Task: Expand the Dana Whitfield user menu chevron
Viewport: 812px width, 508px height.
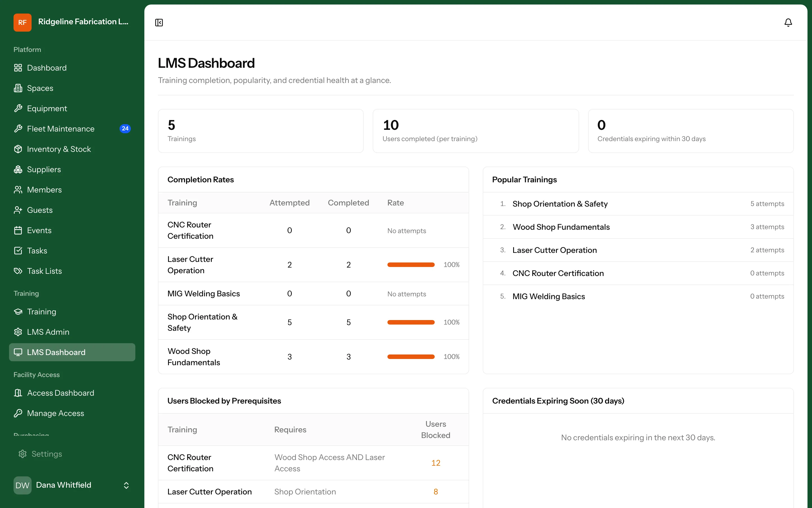Action: pyautogui.click(x=126, y=485)
